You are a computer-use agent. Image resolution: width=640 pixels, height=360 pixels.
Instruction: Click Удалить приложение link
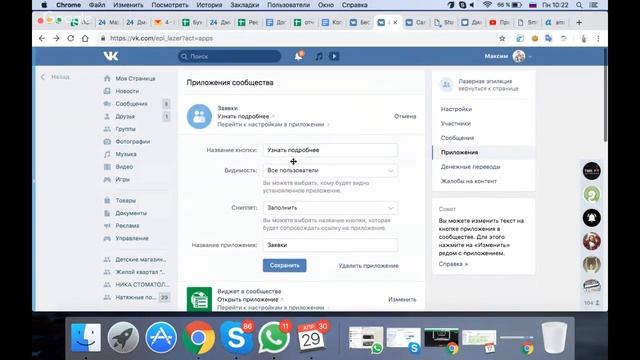369,266
